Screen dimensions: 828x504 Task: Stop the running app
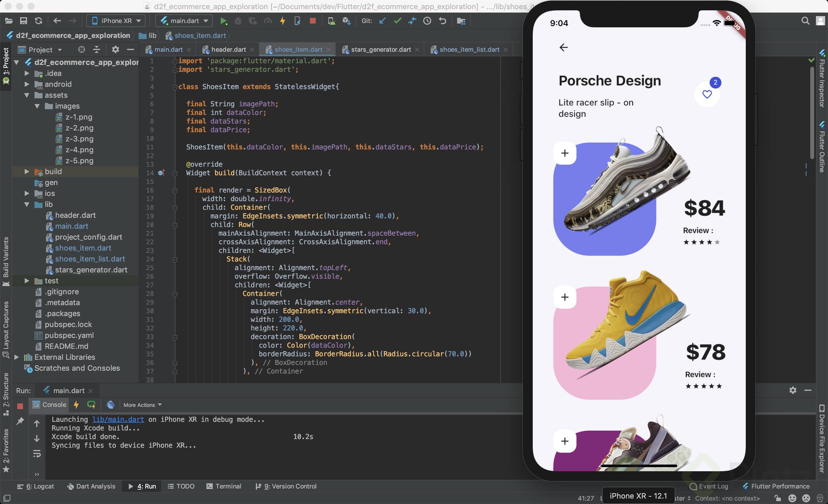click(313, 21)
